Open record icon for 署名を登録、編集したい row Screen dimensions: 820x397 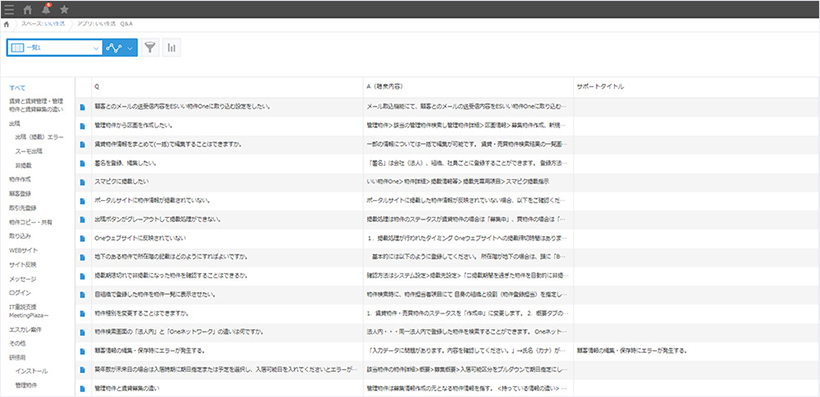coord(82,163)
